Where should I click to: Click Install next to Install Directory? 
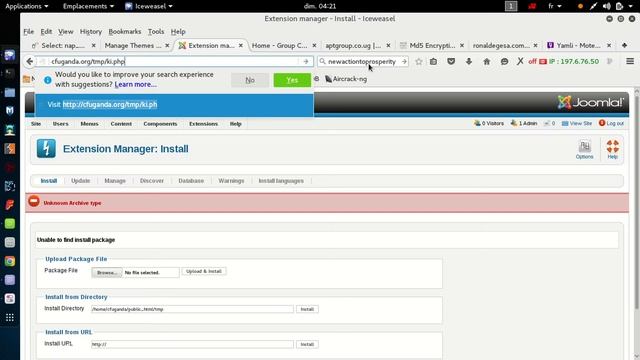pos(307,309)
